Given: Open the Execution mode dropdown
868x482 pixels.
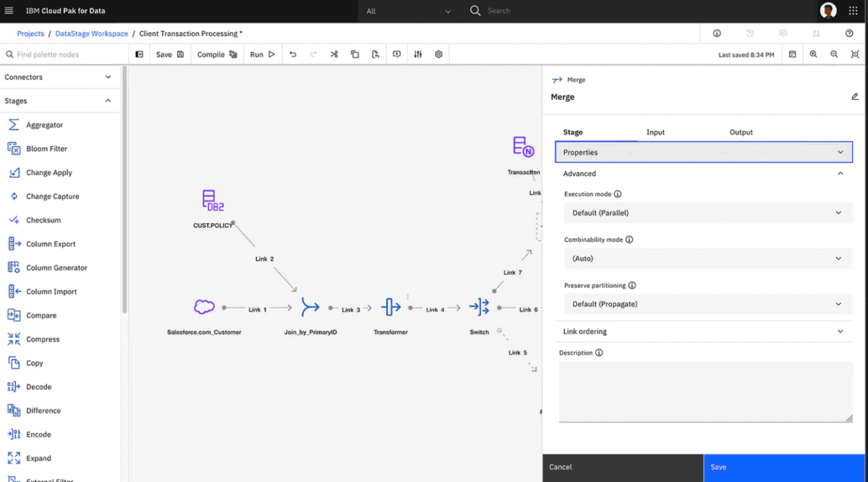Looking at the screenshot, I should [x=707, y=212].
